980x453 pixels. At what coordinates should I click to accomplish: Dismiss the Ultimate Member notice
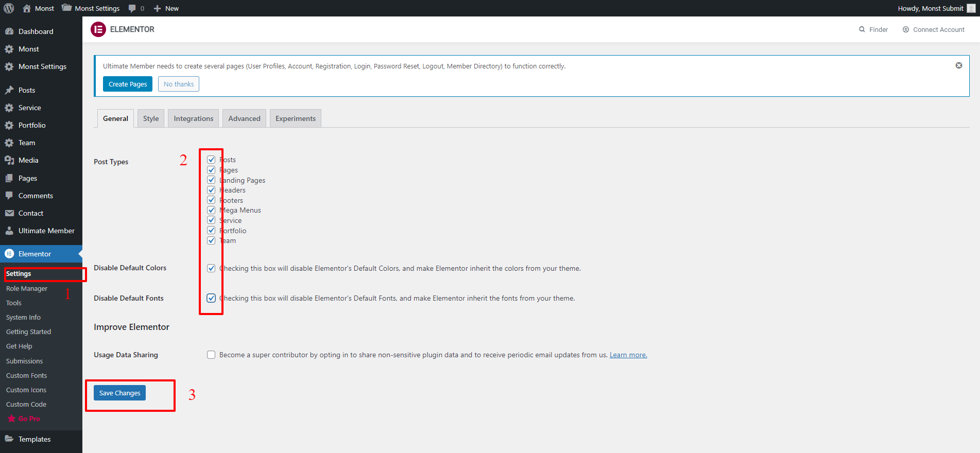coord(958,65)
